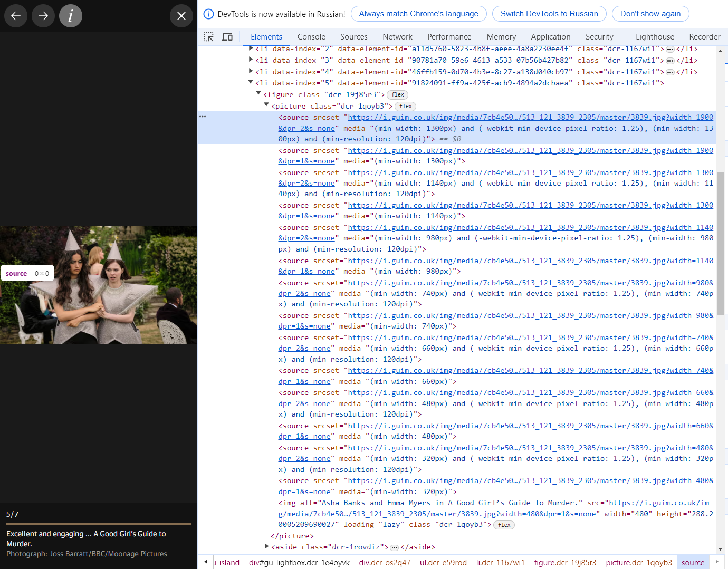This screenshot has height=569, width=728.
Task: Select breadcrumb div#gu-lightbox.dcr-1e4oyvk
Action: [x=299, y=563]
